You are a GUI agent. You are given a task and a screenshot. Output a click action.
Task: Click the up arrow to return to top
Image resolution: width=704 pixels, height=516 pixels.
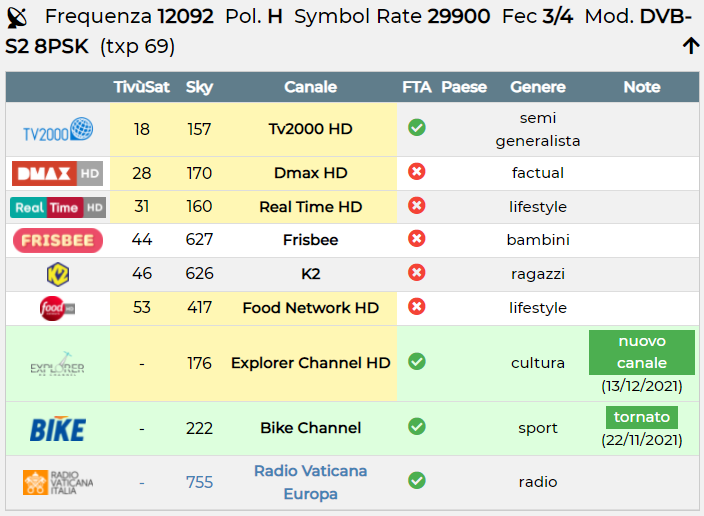tap(691, 46)
